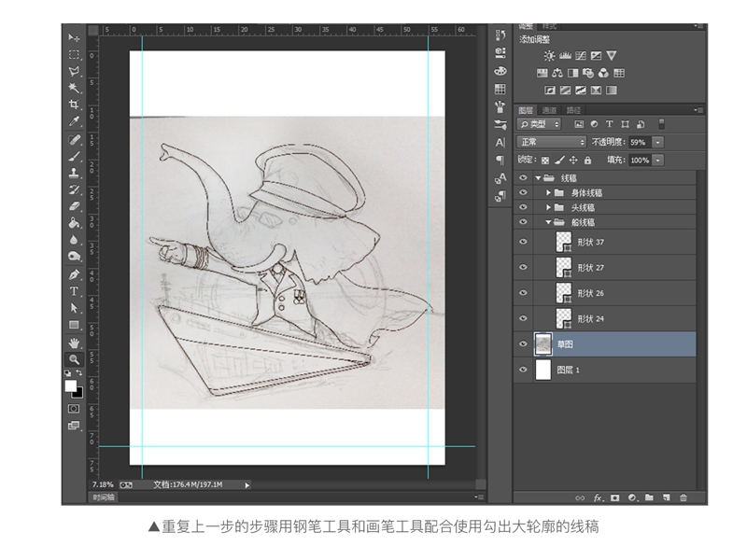
Task: Open the 时间轴 panel tab
Action: (x=104, y=497)
